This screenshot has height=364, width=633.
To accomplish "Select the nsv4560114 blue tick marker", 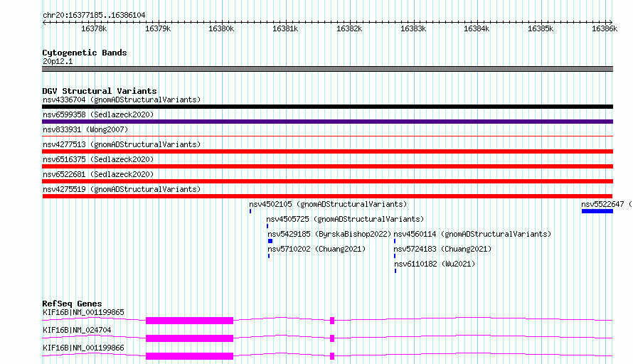I will coord(395,241).
